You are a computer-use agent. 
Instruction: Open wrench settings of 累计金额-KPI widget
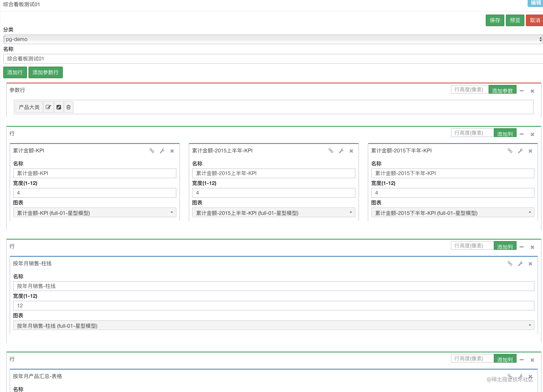click(x=162, y=151)
